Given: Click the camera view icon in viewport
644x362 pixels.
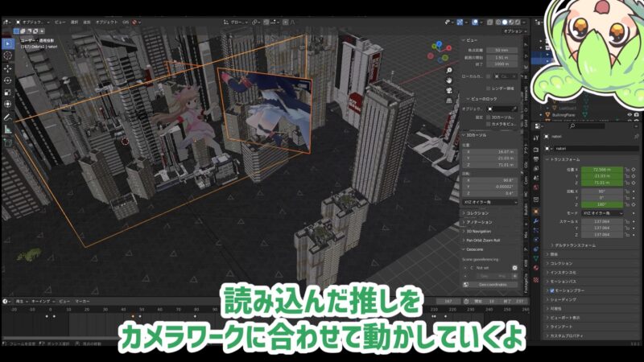Looking at the screenshot, I should pos(450,91).
